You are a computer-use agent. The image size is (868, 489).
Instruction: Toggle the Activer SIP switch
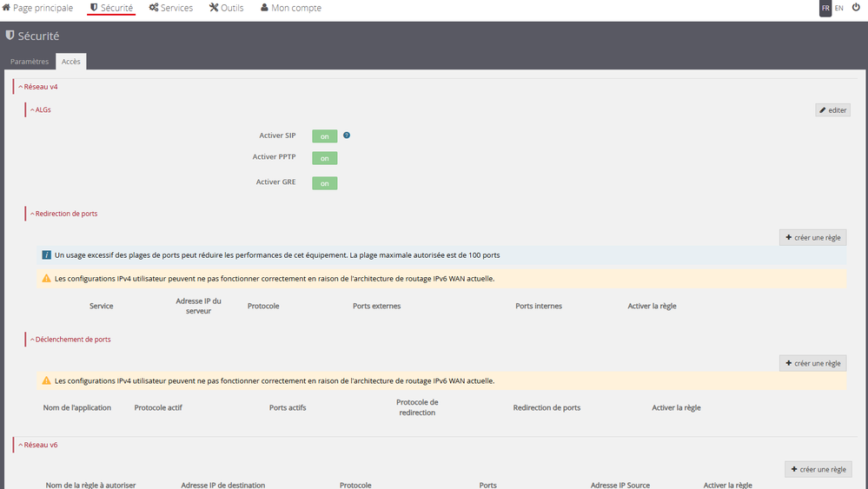point(324,136)
